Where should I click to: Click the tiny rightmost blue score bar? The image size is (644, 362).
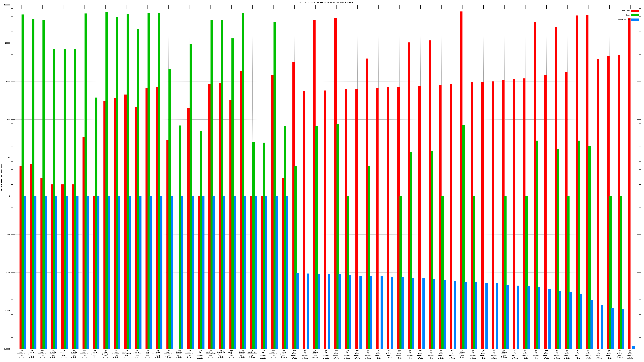pos(634,348)
